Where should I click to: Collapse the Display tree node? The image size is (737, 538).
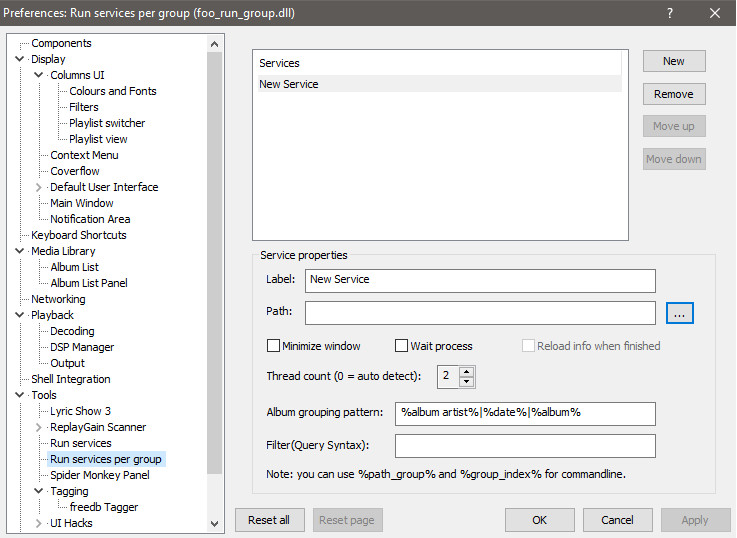coord(20,59)
